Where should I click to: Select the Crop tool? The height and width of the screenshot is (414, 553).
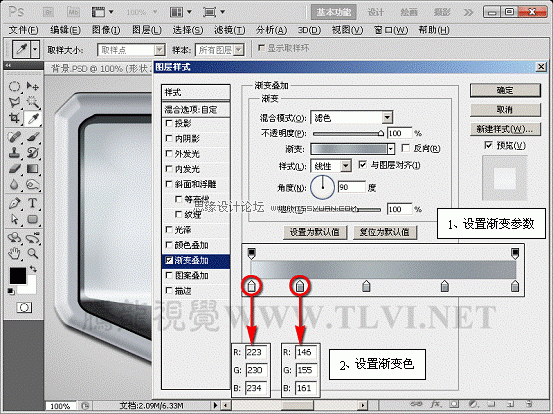[14, 118]
